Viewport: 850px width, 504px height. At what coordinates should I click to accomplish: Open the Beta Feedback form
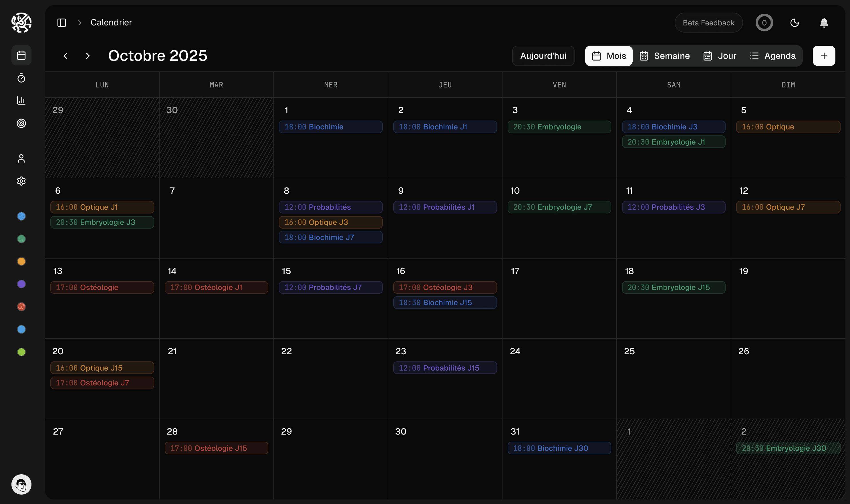(x=708, y=22)
